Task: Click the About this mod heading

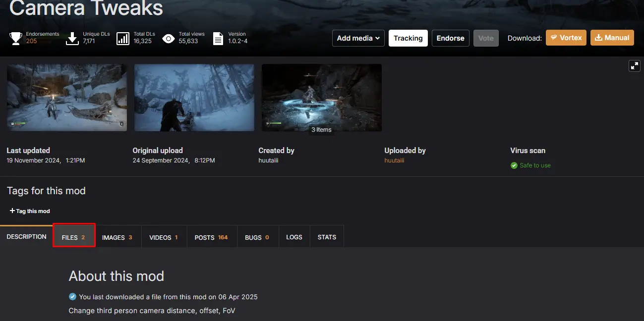Action: click(117, 276)
